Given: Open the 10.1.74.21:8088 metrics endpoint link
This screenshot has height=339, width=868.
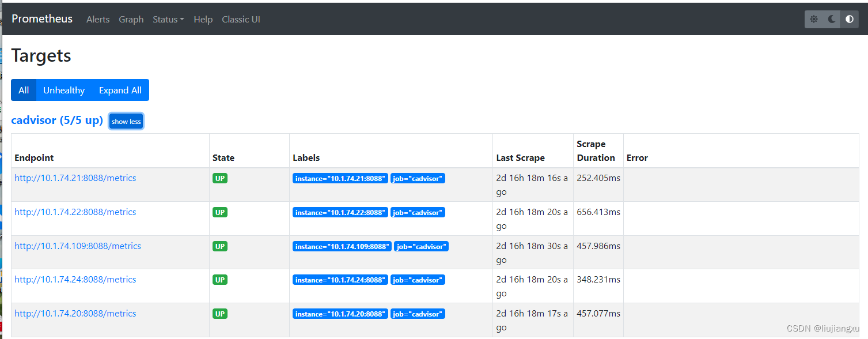Looking at the screenshot, I should tap(75, 178).
